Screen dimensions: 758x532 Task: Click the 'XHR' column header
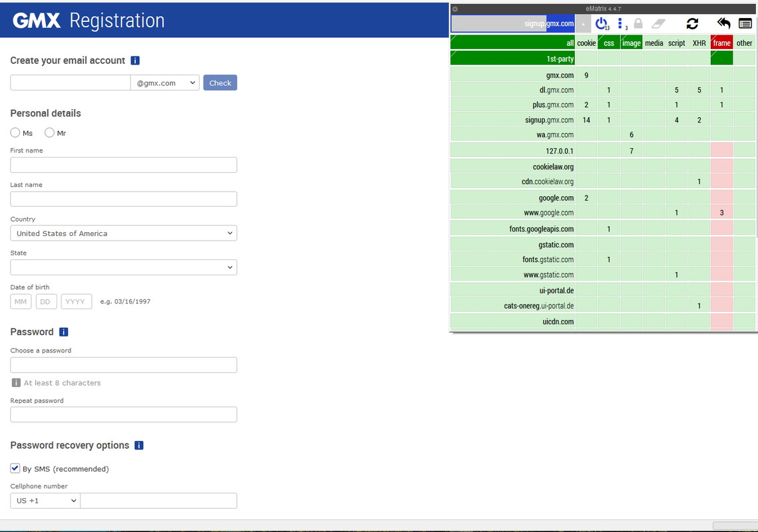click(x=699, y=43)
